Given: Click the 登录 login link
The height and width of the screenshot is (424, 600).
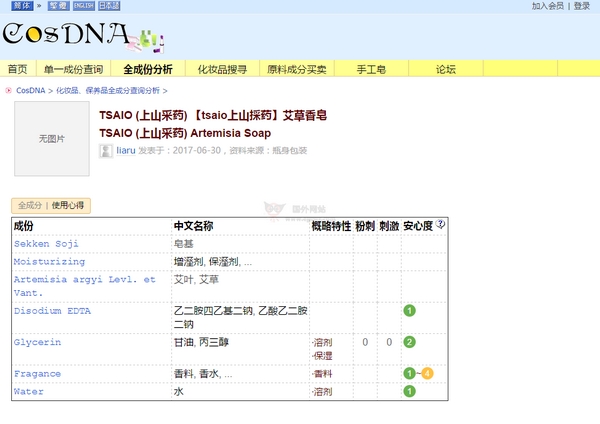Looking at the screenshot, I should click(581, 6).
